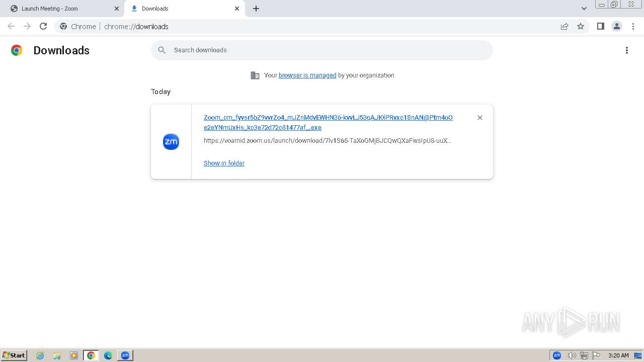Open Windows Media Player from taskbar
Image resolution: width=644 pixels, height=362 pixels.
click(74, 355)
